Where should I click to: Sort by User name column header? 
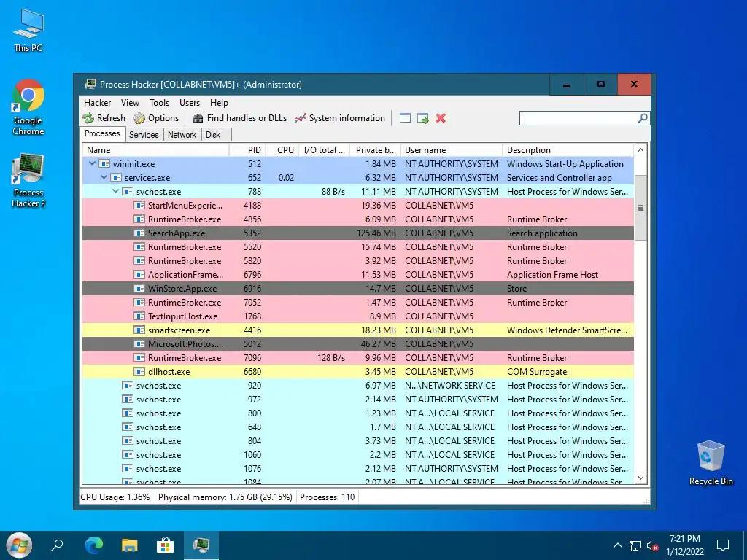point(452,150)
